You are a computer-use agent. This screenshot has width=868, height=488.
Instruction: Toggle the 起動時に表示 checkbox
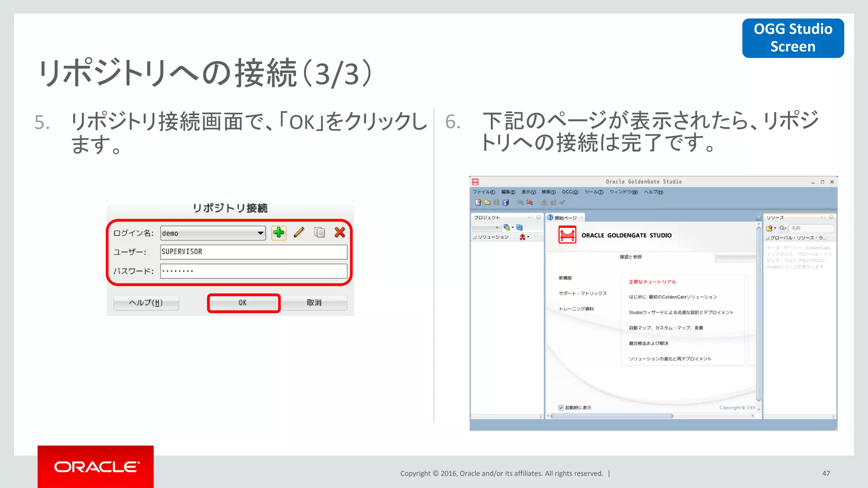point(561,408)
